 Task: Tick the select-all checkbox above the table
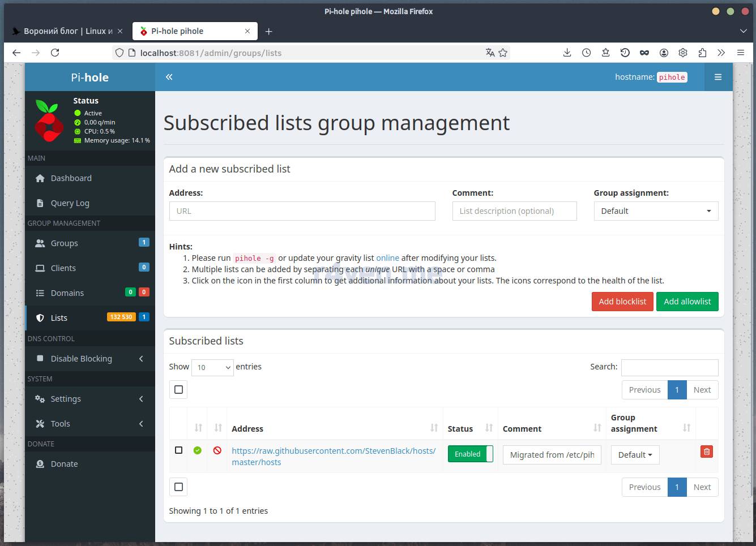(178, 389)
